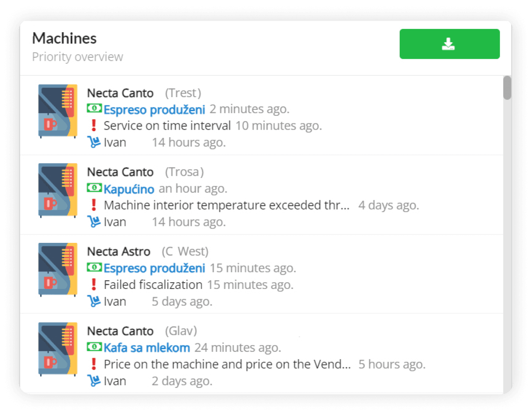
Task: Click alert icon for Machine interior temperature
Action: pos(94,205)
